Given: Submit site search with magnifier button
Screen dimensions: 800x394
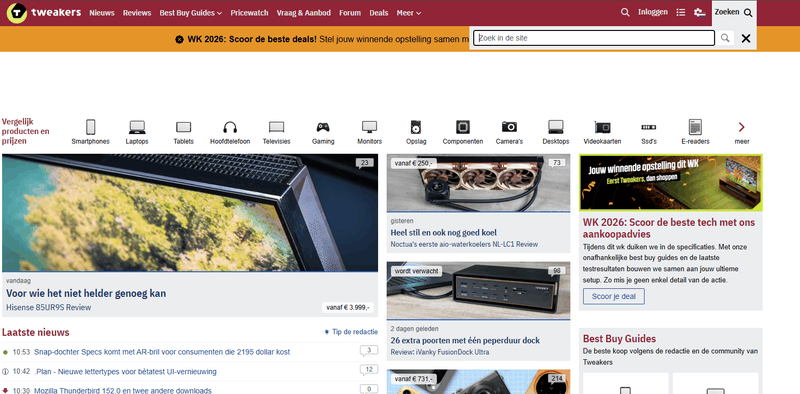Looking at the screenshot, I should pyautogui.click(x=725, y=38).
